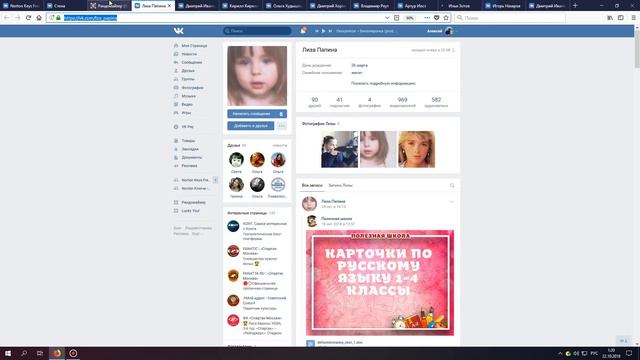Viewport: 640px width, 360px height.
Task: Open the notifications bell in VK header
Action: pyautogui.click(x=303, y=31)
